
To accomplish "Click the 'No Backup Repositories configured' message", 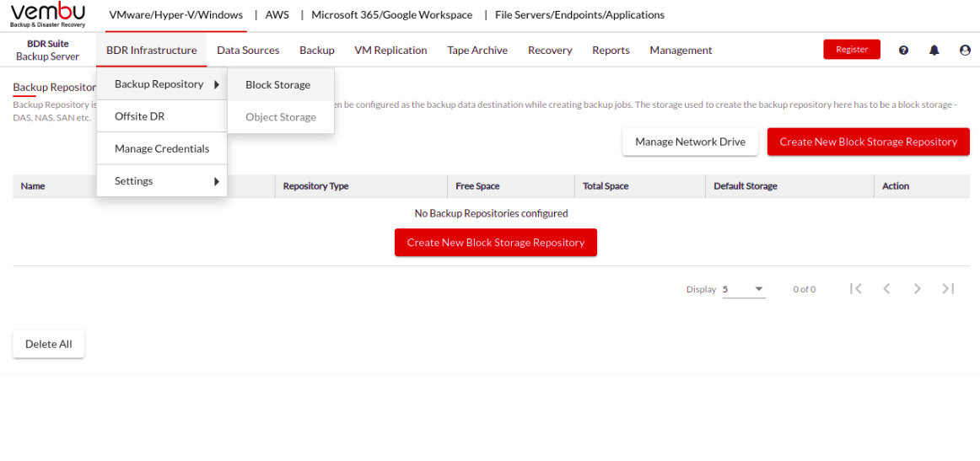I will click(491, 213).
